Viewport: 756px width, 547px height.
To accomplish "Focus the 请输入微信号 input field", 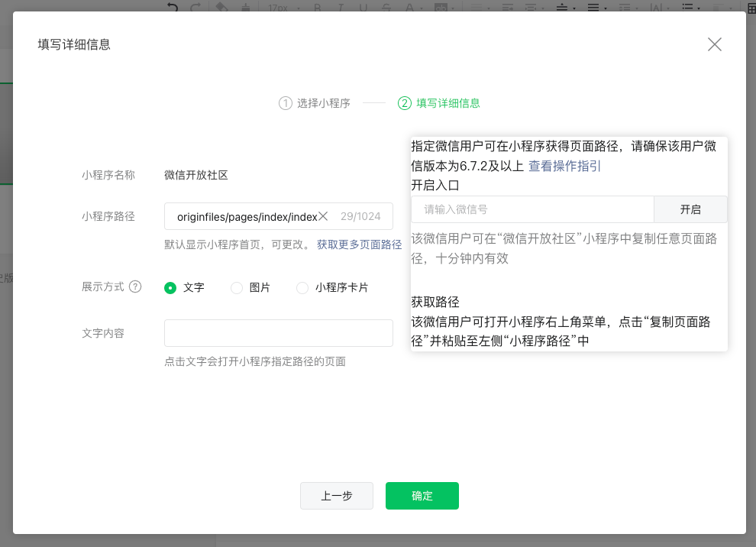I will click(x=532, y=209).
